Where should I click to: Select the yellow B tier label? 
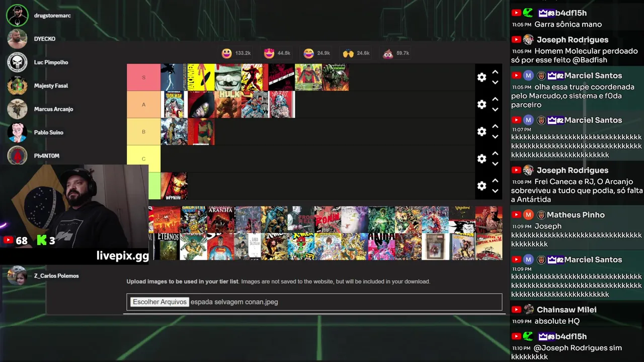pos(143,132)
